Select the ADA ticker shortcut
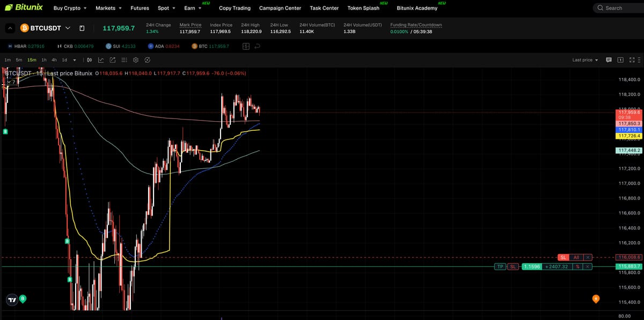The width and height of the screenshot is (644, 320). point(164,46)
